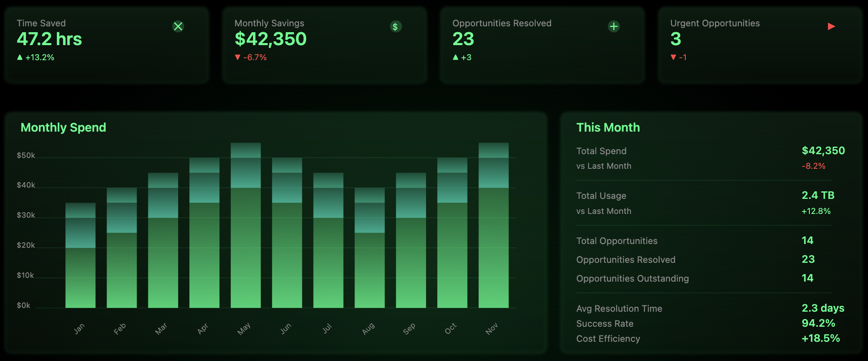The width and height of the screenshot is (868, 361).
Task: Click the $50k label on the y-axis
Action: pos(26,155)
